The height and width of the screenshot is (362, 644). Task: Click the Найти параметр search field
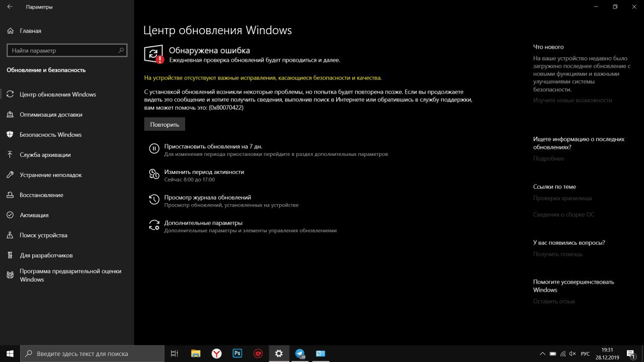click(66, 50)
